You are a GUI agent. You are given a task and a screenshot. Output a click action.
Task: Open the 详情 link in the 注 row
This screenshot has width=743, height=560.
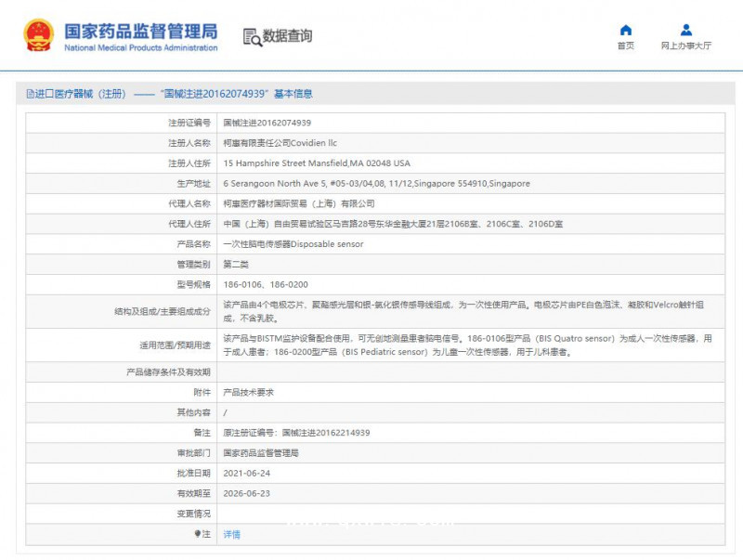(x=230, y=533)
